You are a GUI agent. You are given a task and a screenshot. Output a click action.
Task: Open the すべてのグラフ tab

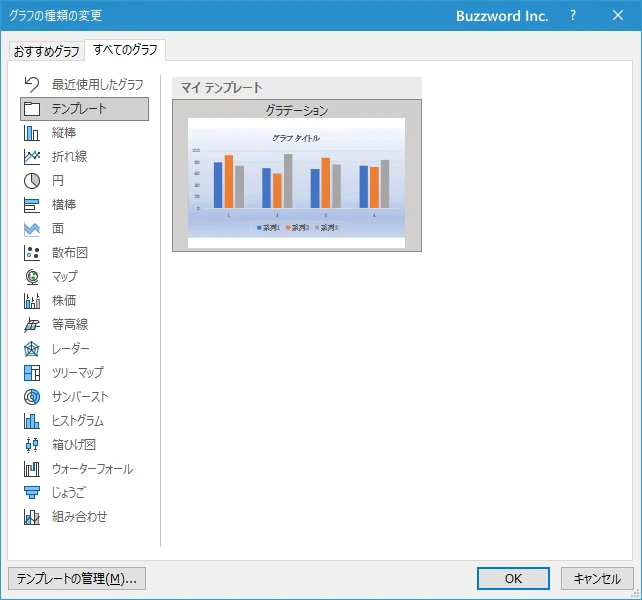click(125, 50)
